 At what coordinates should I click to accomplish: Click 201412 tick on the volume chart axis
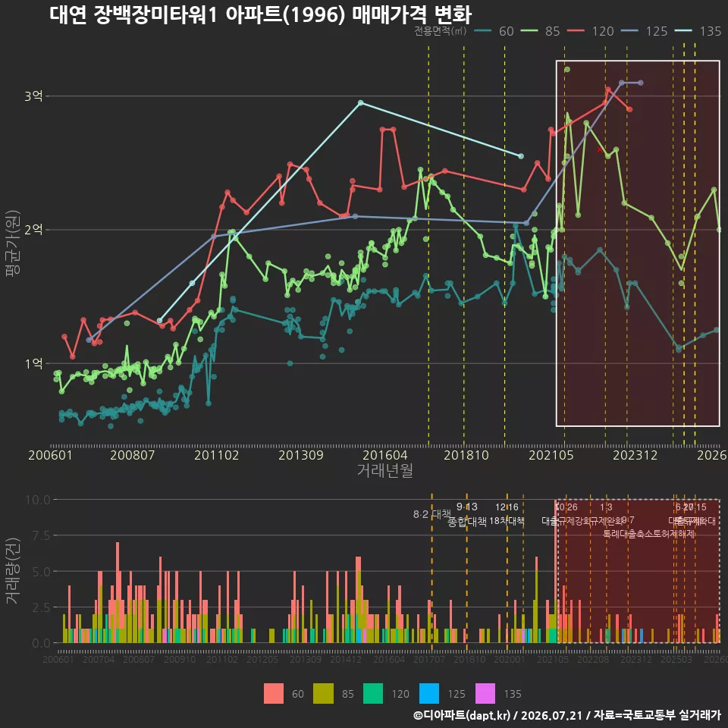346,659
